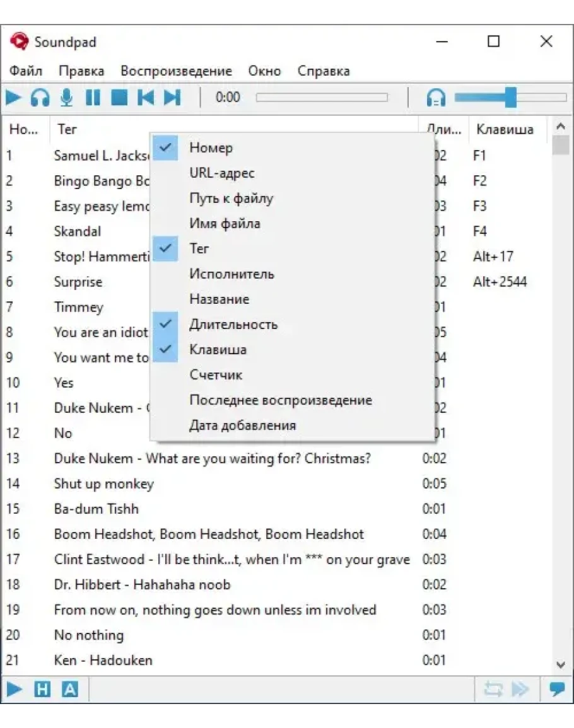
Task: Expand the Справка menu
Action: (x=323, y=71)
